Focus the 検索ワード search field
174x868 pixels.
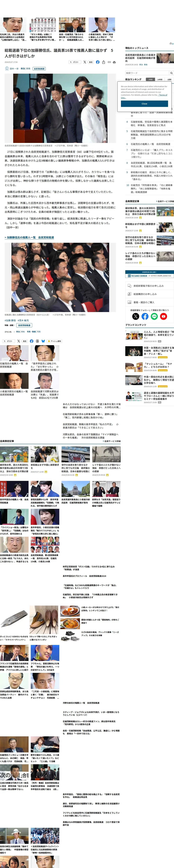pyautogui.click(x=147, y=73)
